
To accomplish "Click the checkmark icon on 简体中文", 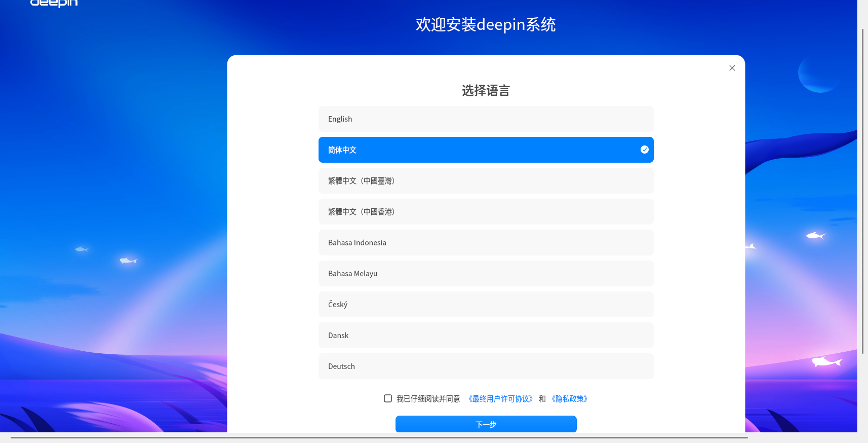I will (644, 150).
